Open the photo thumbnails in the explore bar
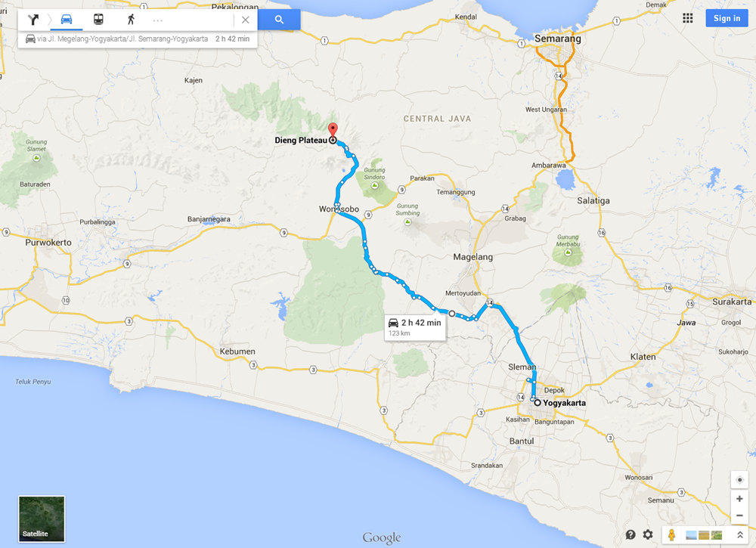 tap(704, 535)
